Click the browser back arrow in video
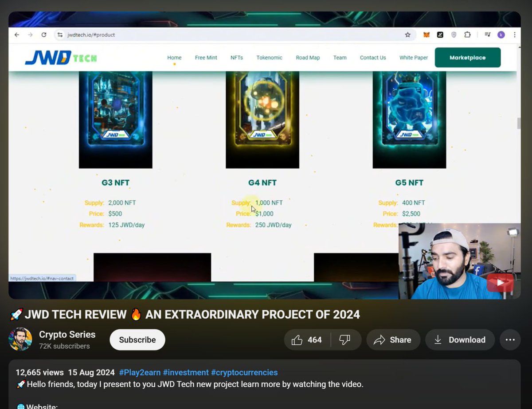 click(16, 35)
